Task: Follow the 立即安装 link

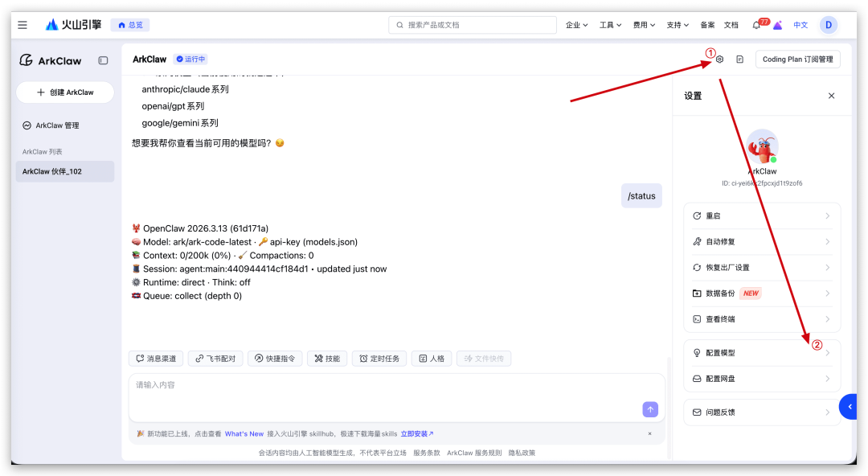Action: (416, 433)
